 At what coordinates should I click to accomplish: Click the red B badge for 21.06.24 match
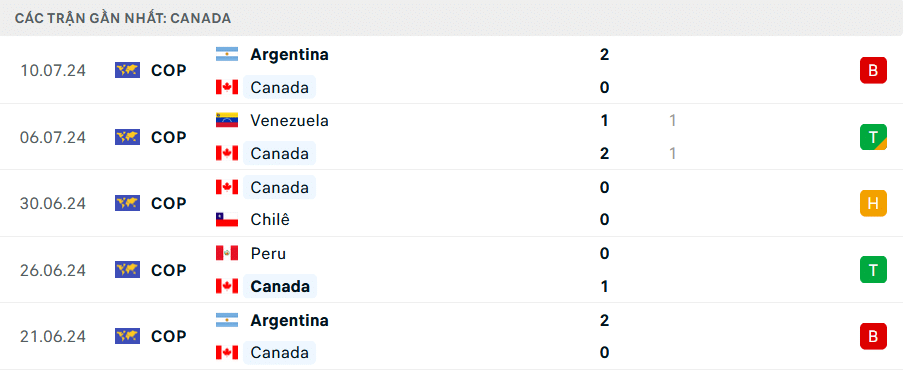click(x=873, y=336)
